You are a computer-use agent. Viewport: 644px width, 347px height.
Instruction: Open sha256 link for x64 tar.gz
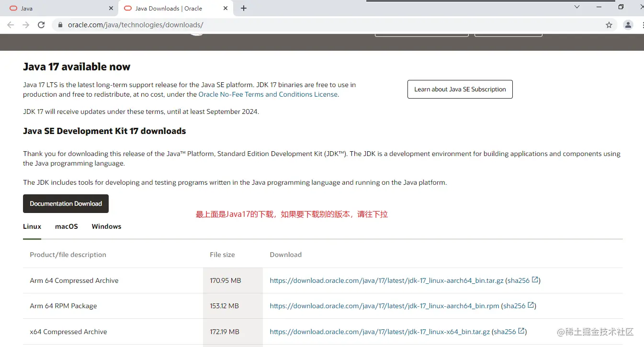click(505, 332)
